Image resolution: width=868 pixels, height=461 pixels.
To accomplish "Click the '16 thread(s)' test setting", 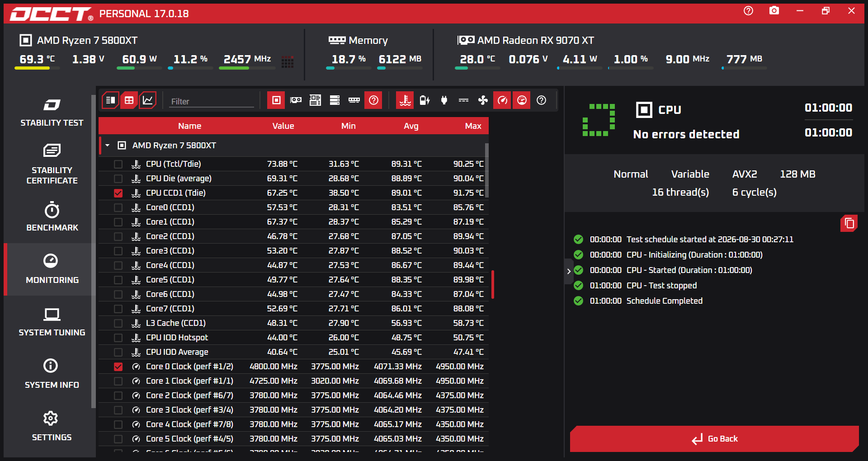I will point(680,193).
